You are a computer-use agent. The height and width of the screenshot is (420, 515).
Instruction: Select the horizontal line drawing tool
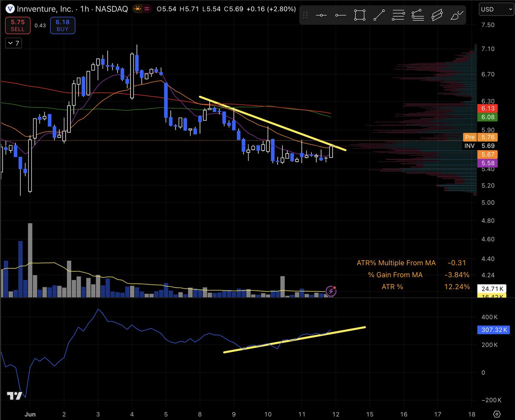tap(322, 15)
